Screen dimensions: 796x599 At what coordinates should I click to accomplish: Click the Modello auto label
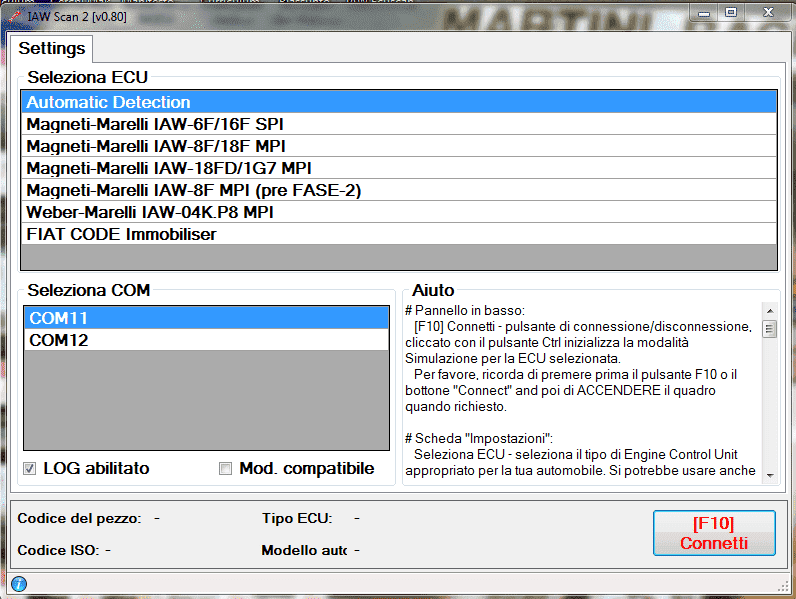[304, 550]
